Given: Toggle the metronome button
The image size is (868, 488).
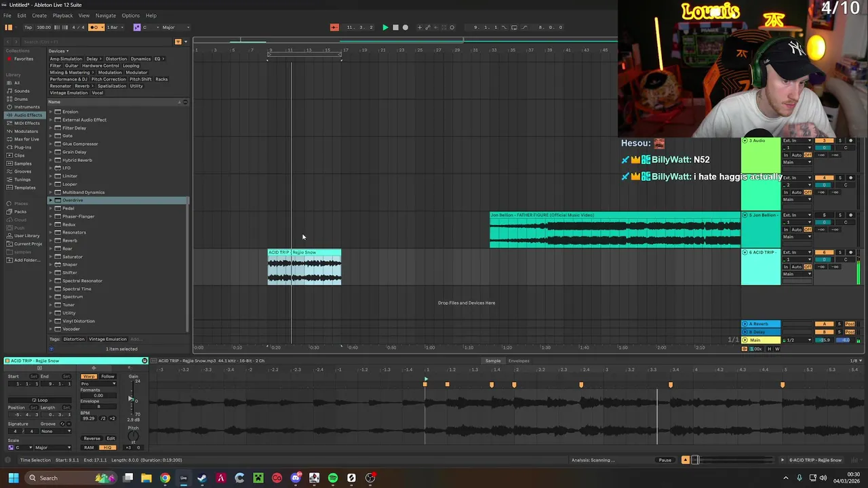Looking at the screenshot, I should point(95,27).
